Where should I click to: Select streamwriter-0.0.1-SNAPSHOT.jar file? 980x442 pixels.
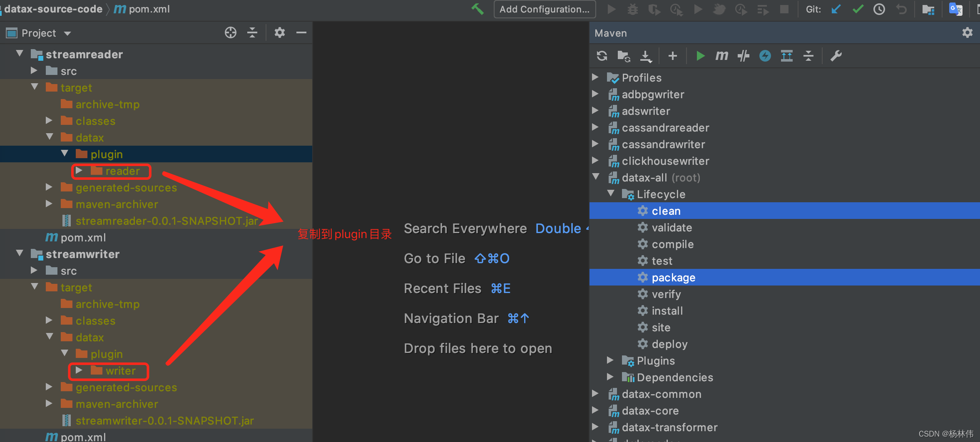tap(156, 420)
